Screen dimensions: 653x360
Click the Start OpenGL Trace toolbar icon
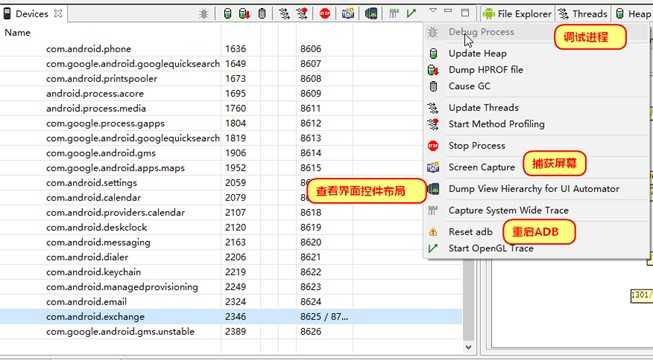411,14
